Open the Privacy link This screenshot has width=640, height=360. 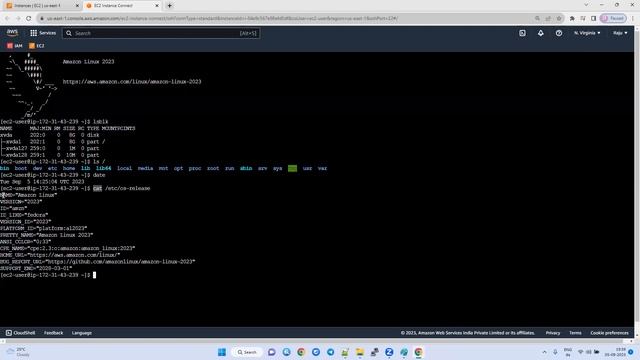click(553, 333)
